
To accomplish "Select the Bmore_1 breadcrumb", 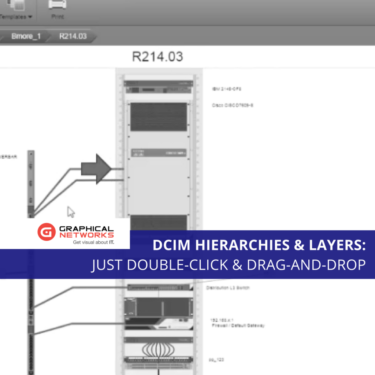I will [x=26, y=36].
